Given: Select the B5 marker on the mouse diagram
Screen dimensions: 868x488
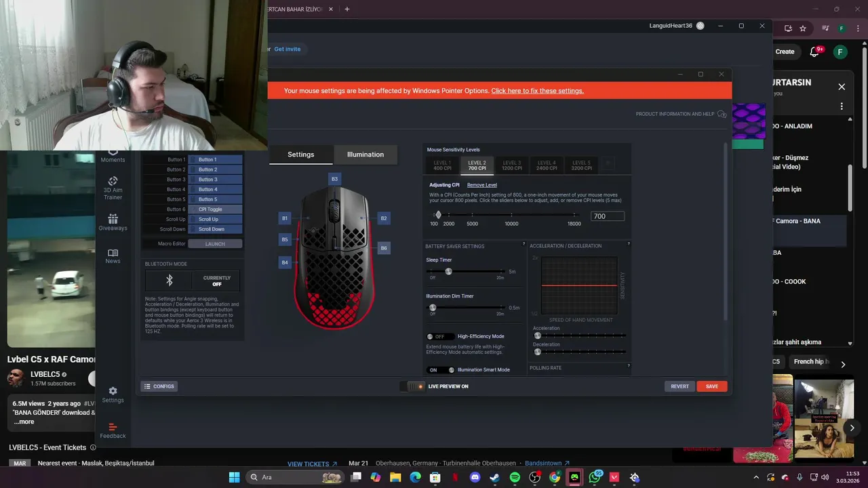Looking at the screenshot, I should [x=285, y=239].
